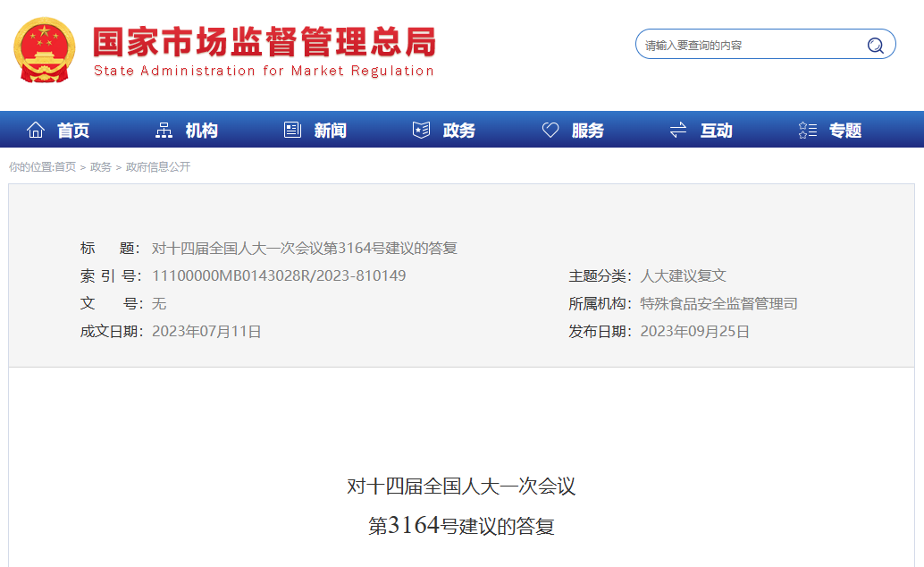Click the index number 11100000MB0143028R/2023-810149
The height and width of the screenshot is (567, 924).
tap(279, 275)
